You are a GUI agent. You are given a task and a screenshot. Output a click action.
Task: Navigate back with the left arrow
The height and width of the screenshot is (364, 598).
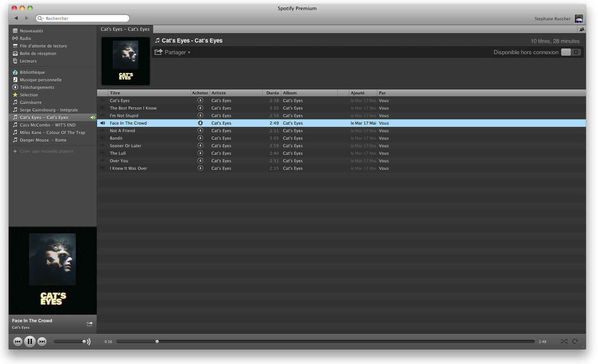click(16, 18)
